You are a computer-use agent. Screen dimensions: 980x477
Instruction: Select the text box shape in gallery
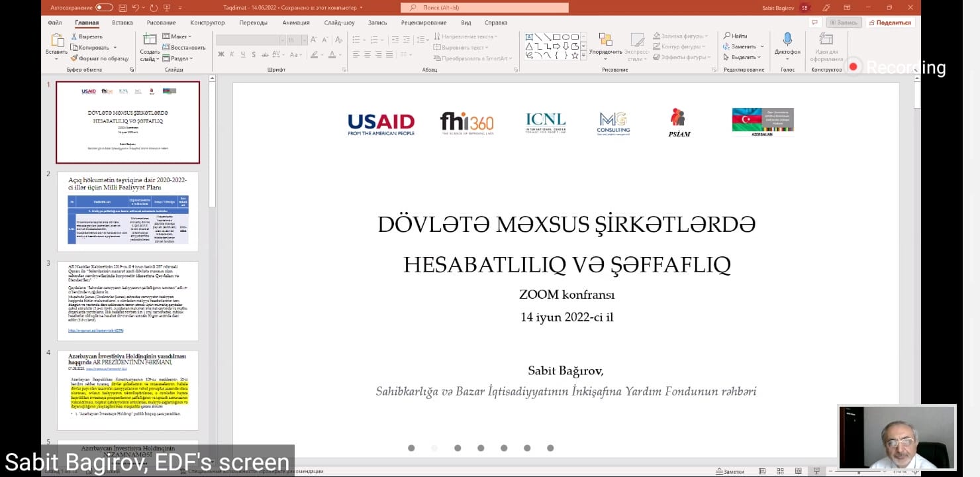click(x=529, y=37)
